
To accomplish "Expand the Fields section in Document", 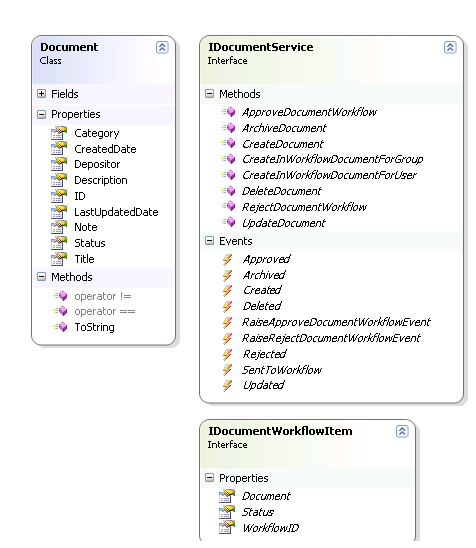I will pos(42,94).
